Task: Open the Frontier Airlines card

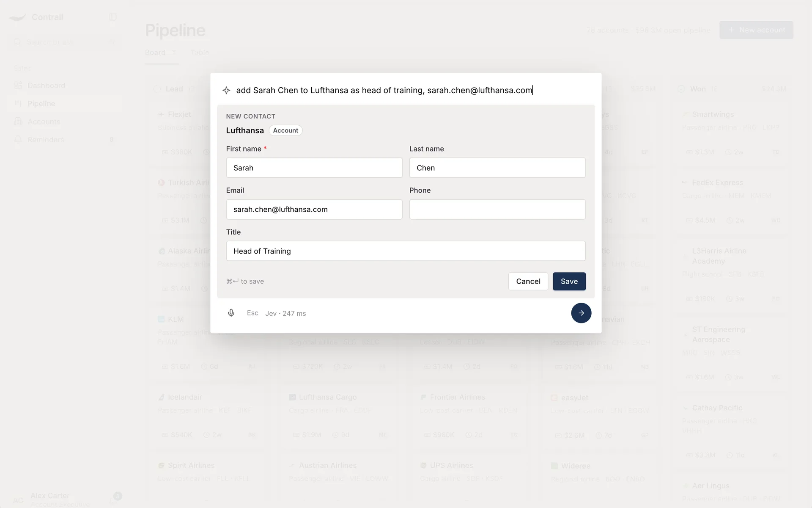Action: pos(469,416)
